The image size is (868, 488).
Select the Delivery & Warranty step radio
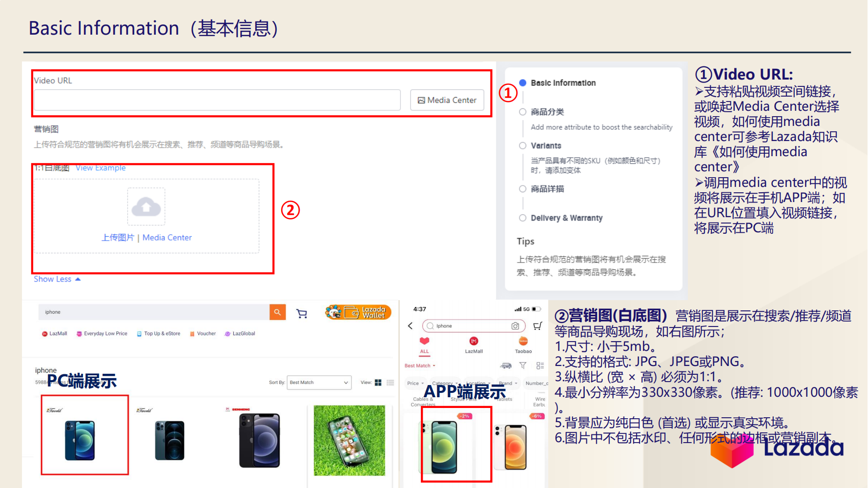(x=522, y=218)
